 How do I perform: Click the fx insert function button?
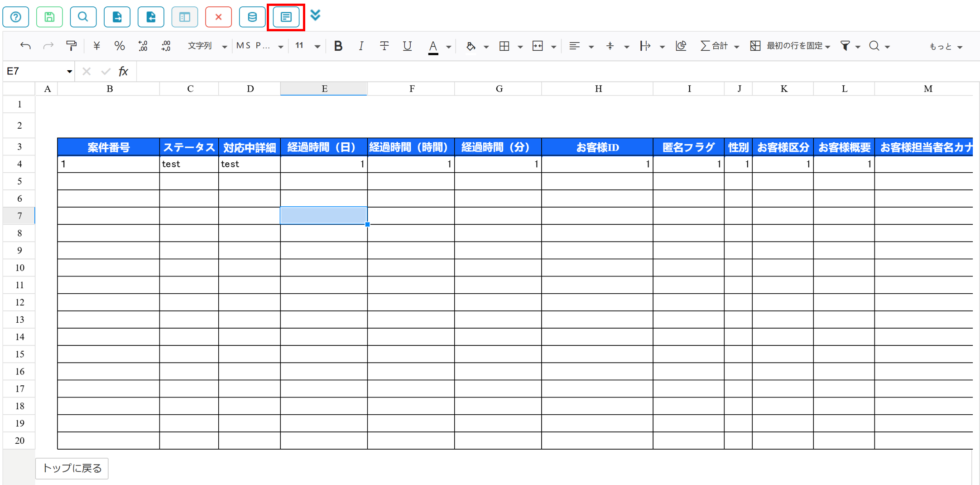point(123,72)
